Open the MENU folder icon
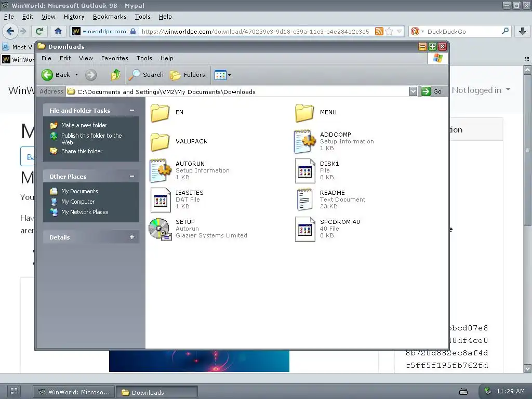 (x=304, y=113)
